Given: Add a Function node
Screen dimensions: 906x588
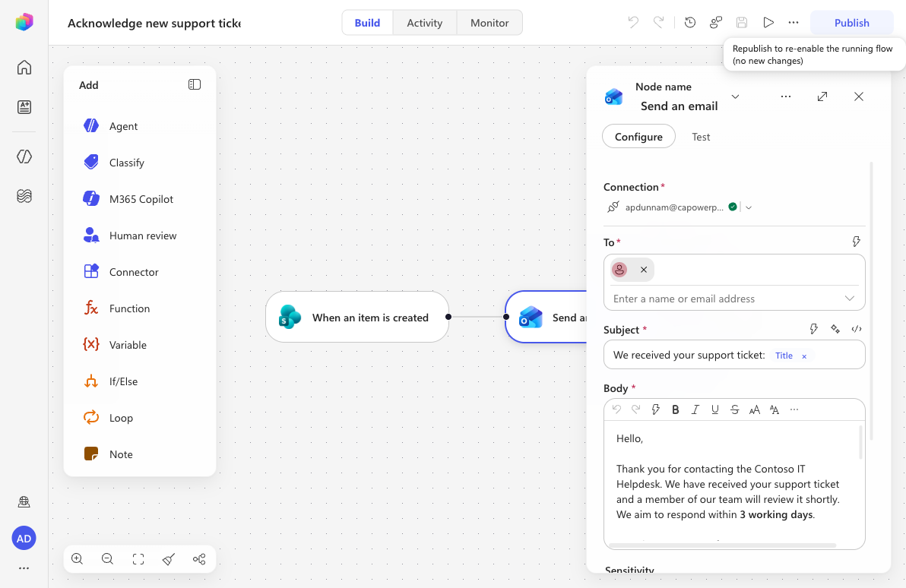Looking at the screenshot, I should click(x=140, y=308).
